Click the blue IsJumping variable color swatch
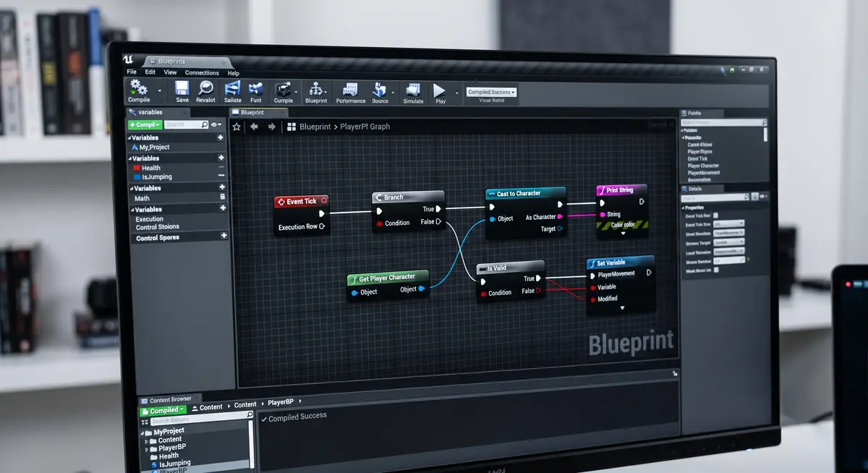This screenshot has height=473, width=868. pyautogui.click(x=136, y=176)
